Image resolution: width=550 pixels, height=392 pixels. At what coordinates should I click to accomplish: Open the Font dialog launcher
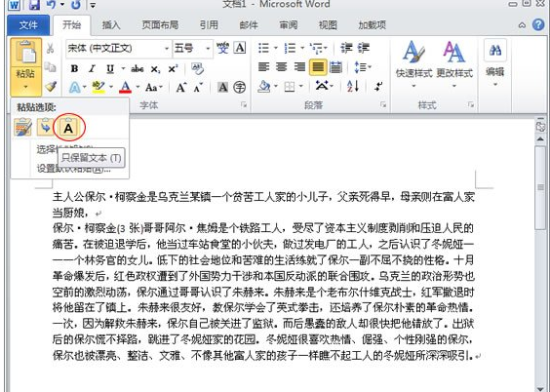tap(244, 105)
